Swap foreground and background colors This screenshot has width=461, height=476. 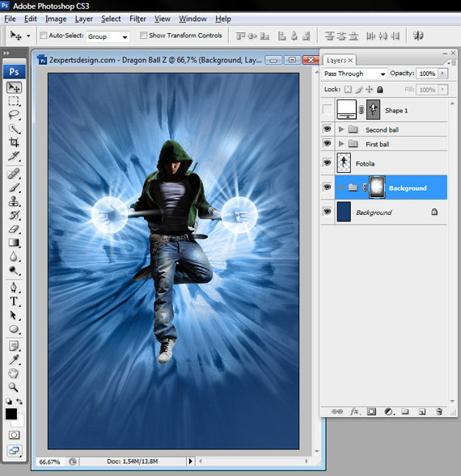[x=19, y=402]
